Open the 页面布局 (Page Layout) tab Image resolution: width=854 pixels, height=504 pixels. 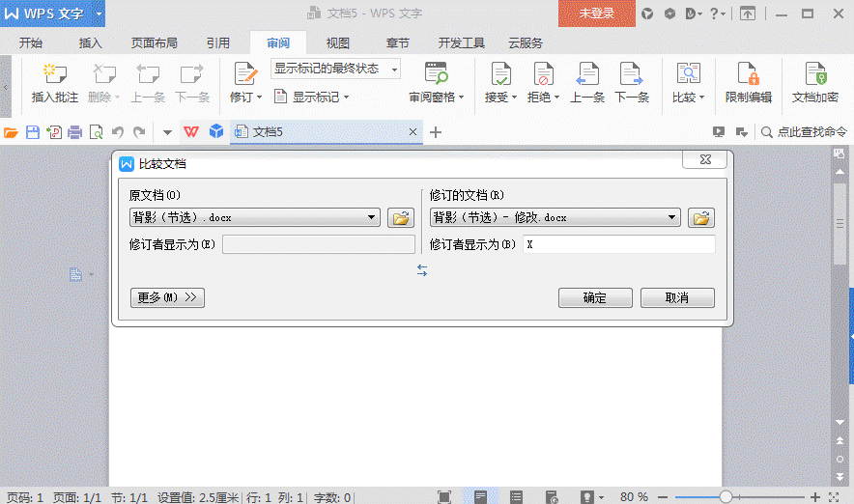pyautogui.click(x=155, y=43)
